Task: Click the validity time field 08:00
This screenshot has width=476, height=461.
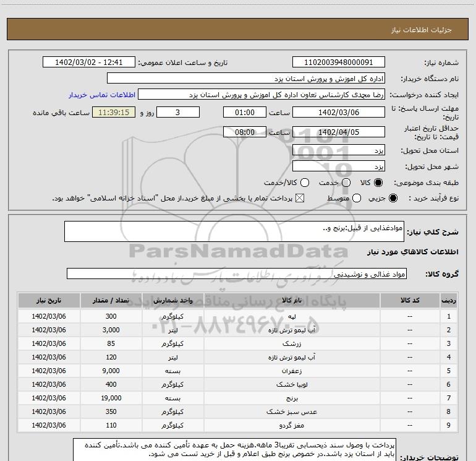Action: click(x=245, y=132)
